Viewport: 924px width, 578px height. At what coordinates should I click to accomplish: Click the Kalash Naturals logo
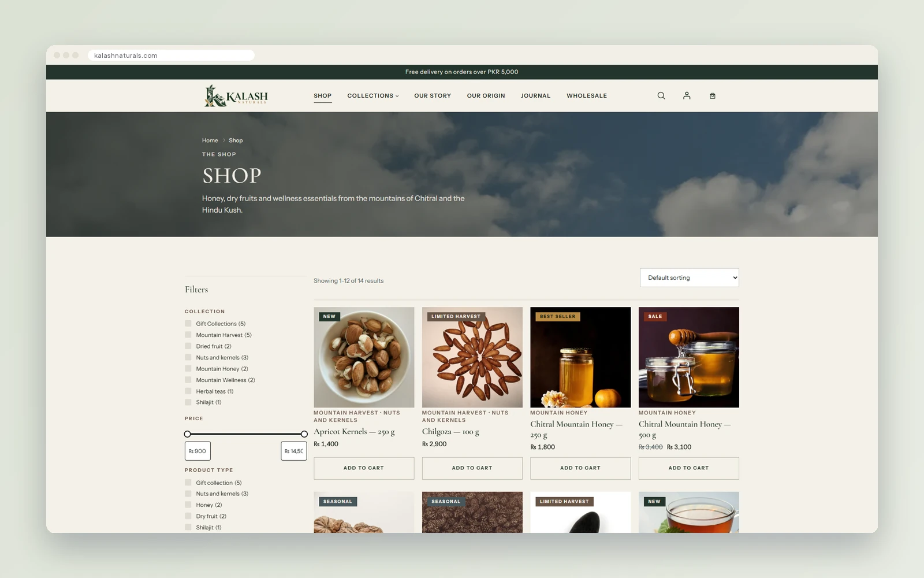[x=236, y=96]
